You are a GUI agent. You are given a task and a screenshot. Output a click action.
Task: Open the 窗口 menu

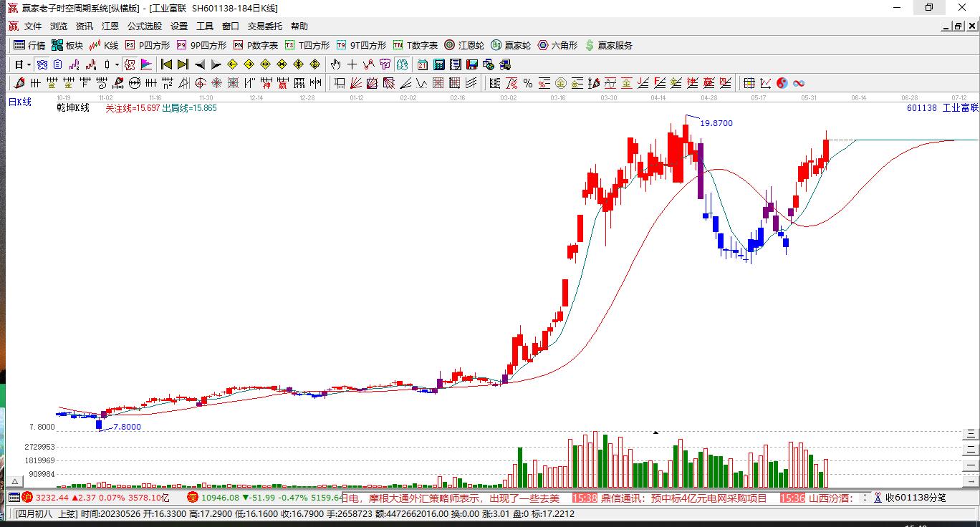click(231, 26)
